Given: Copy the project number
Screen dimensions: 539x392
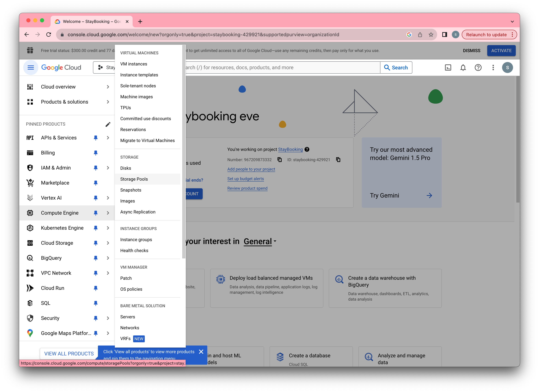Looking at the screenshot, I should point(279,160).
